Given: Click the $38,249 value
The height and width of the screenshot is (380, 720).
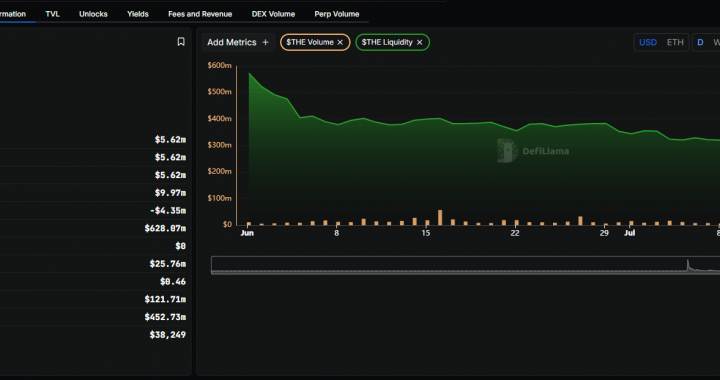Looking at the screenshot, I should coord(168,335).
